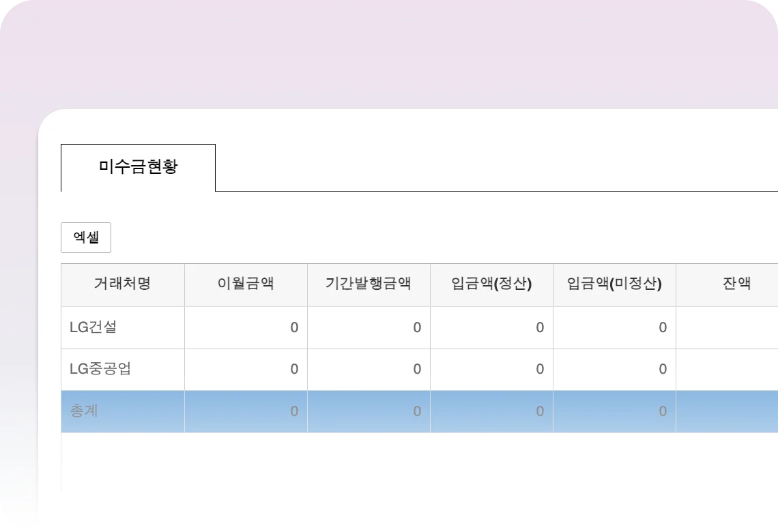Click the 이월금액 column header
Viewport: 778px width, 532px height.
(x=246, y=284)
